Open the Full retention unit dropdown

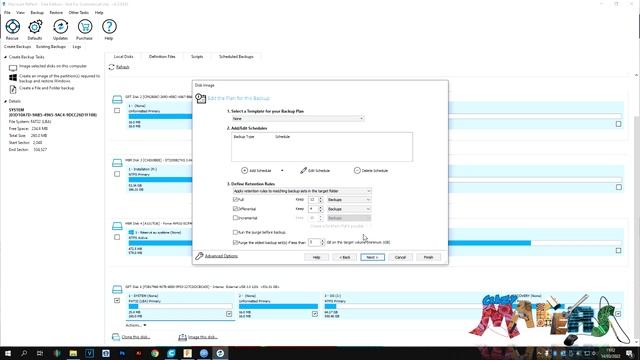pos(349,200)
